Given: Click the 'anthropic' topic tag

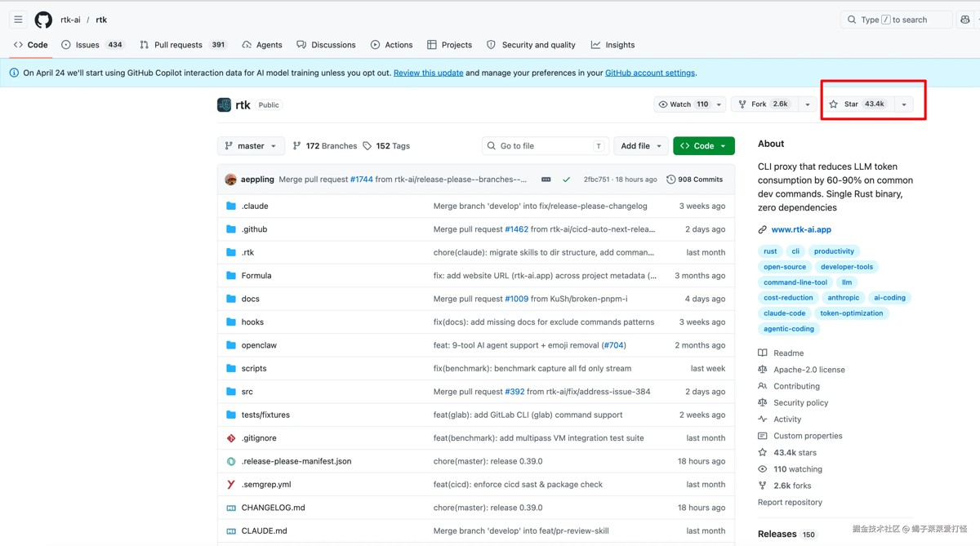Looking at the screenshot, I should click(x=843, y=298).
